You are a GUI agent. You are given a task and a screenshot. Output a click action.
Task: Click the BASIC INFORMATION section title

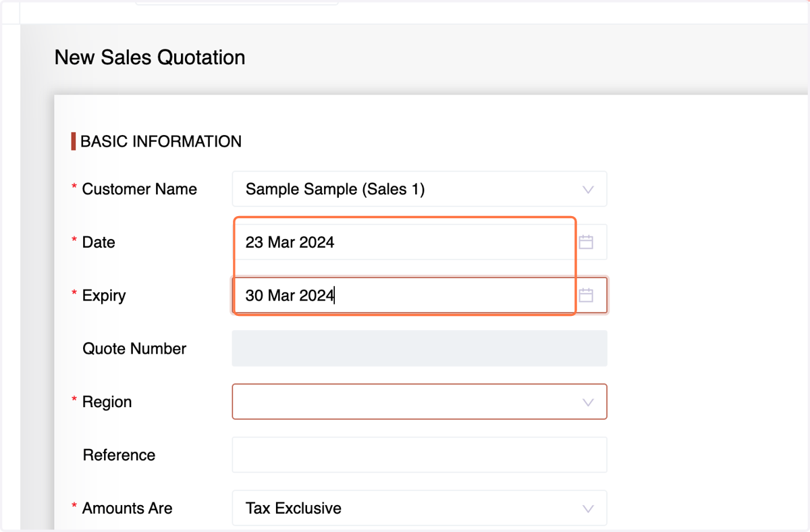pyautogui.click(x=161, y=142)
